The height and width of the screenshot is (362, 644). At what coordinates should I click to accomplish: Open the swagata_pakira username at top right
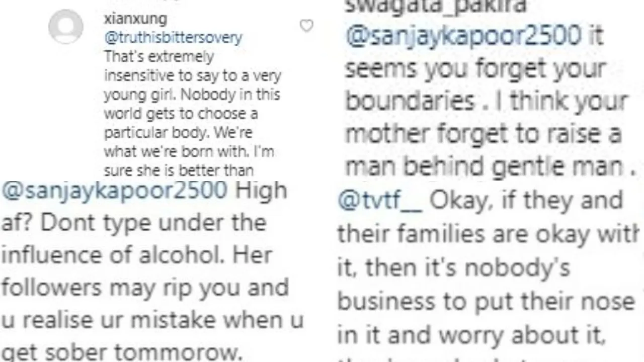[435, 6]
